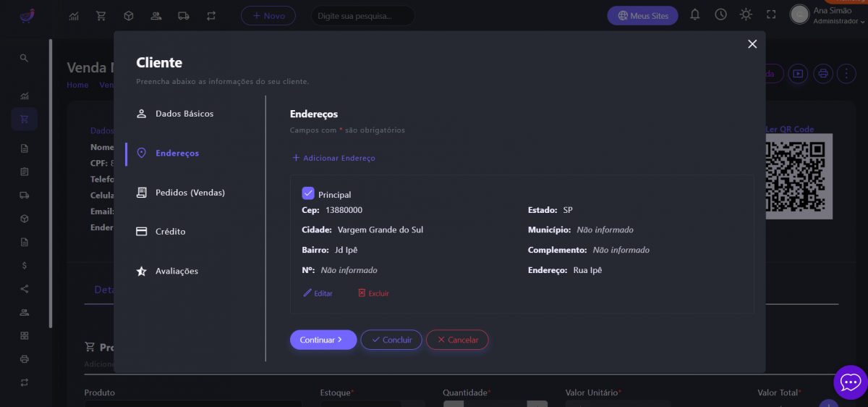Open the product box icon in top bar
The image size is (868, 407).
[128, 15]
